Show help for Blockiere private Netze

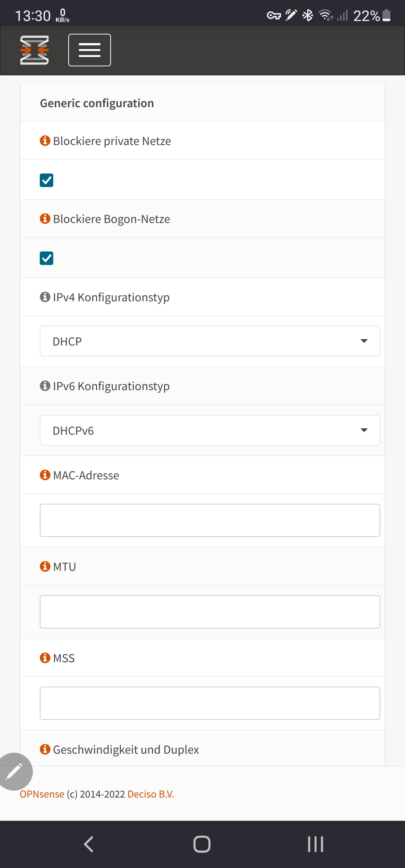(45, 141)
